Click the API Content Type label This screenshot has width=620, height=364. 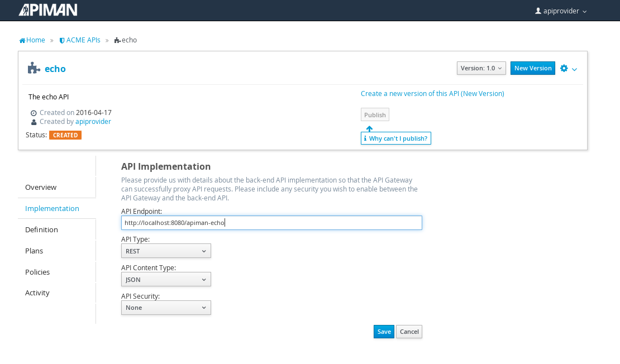[x=149, y=268]
